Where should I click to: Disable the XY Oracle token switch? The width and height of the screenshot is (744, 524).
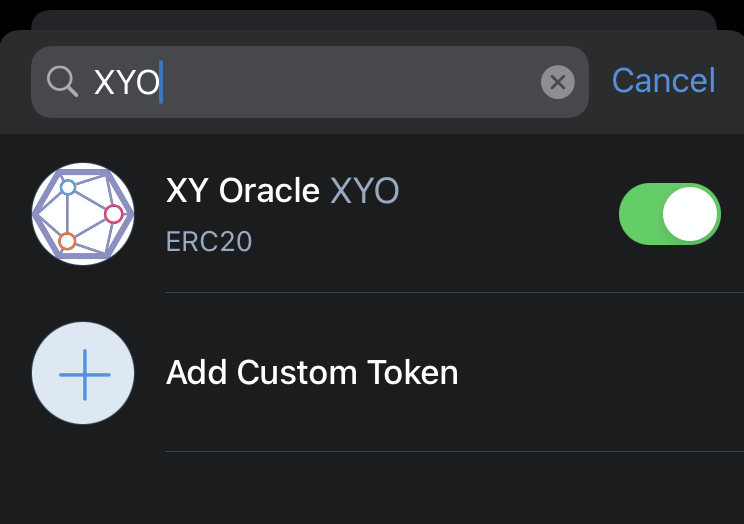pos(670,214)
